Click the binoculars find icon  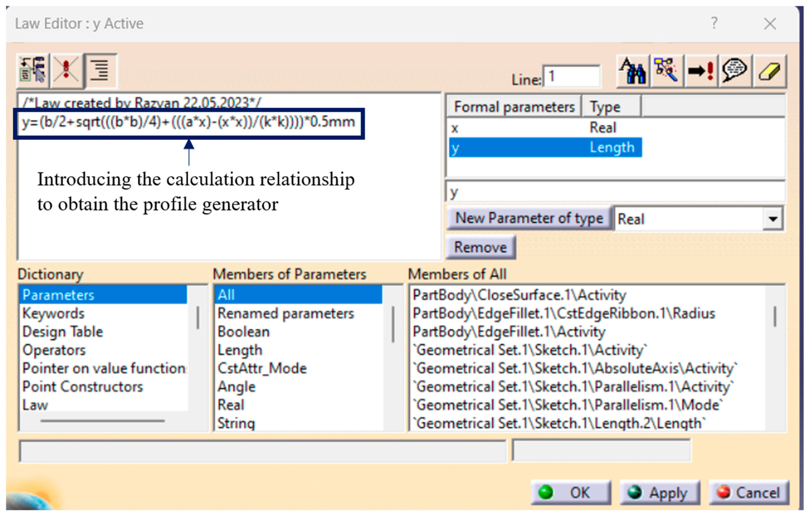tap(633, 71)
